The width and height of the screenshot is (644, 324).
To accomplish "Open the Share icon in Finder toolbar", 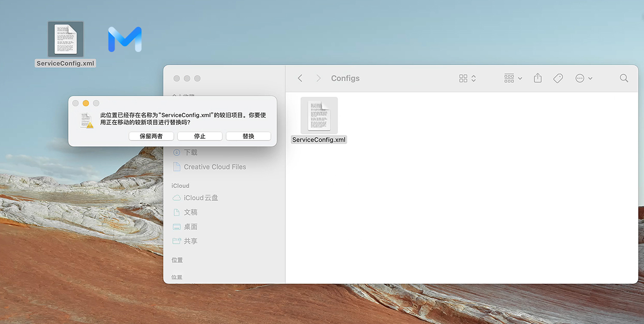I will 538,78.
